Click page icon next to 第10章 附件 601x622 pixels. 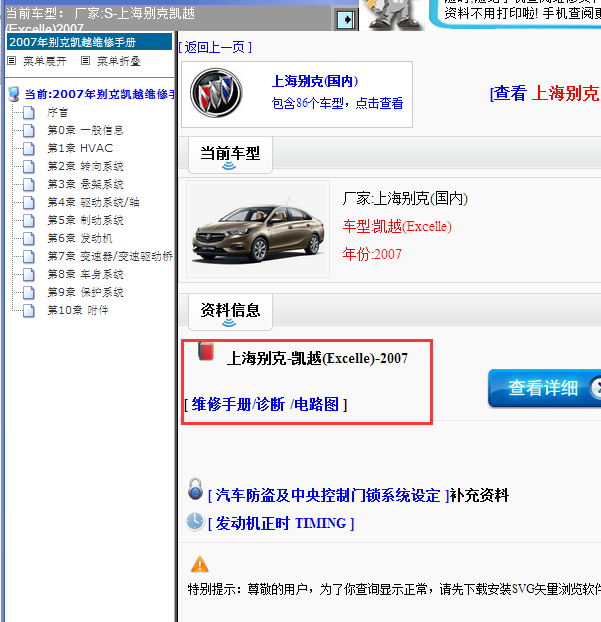pyautogui.click(x=29, y=311)
